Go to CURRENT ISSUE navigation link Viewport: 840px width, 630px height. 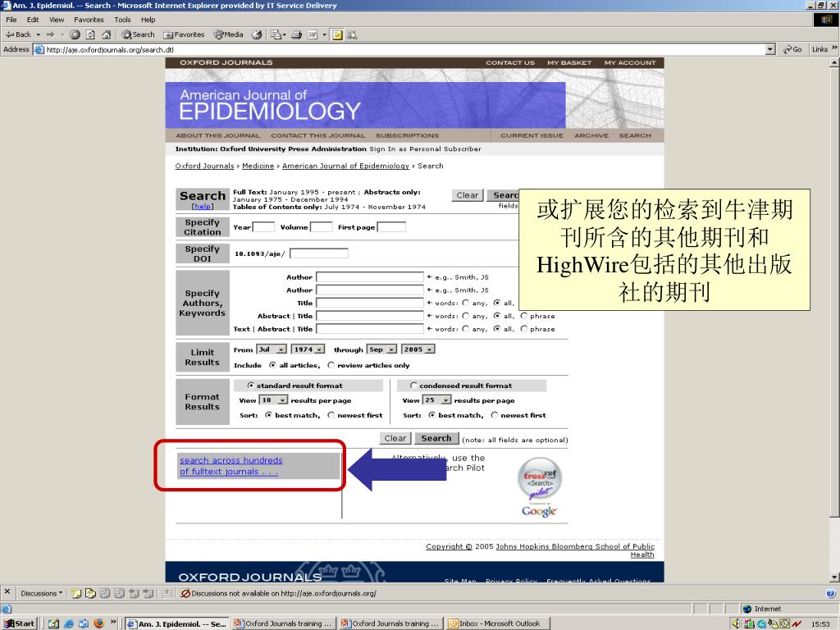pyautogui.click(x=532, y=135)
